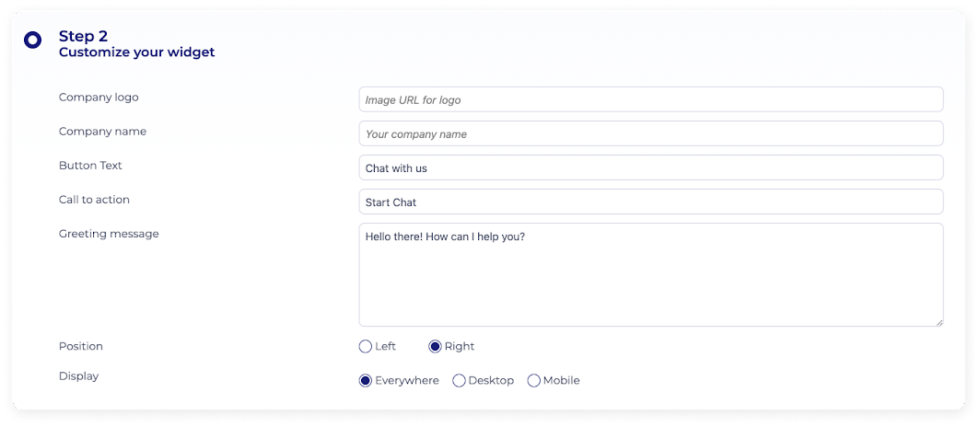
Task: Click into the Your company name field
Action: click(x=650, y=133)
